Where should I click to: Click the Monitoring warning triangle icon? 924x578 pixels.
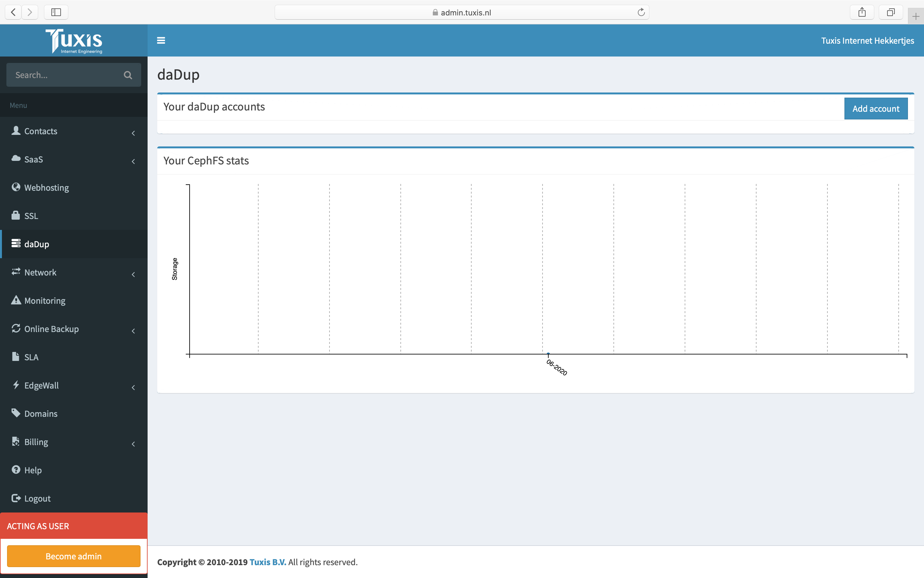pyautogui.click(x=16, y=300)
